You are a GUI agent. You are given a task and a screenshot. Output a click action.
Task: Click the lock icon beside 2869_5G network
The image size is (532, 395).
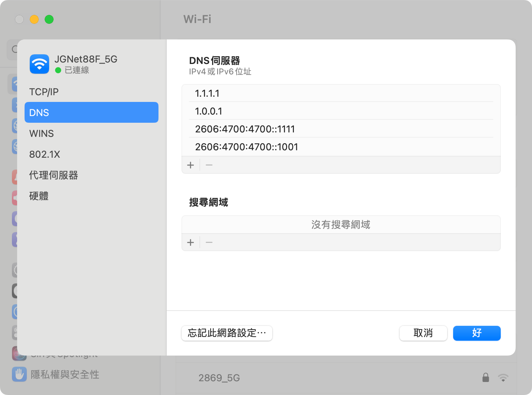[485, 378]
